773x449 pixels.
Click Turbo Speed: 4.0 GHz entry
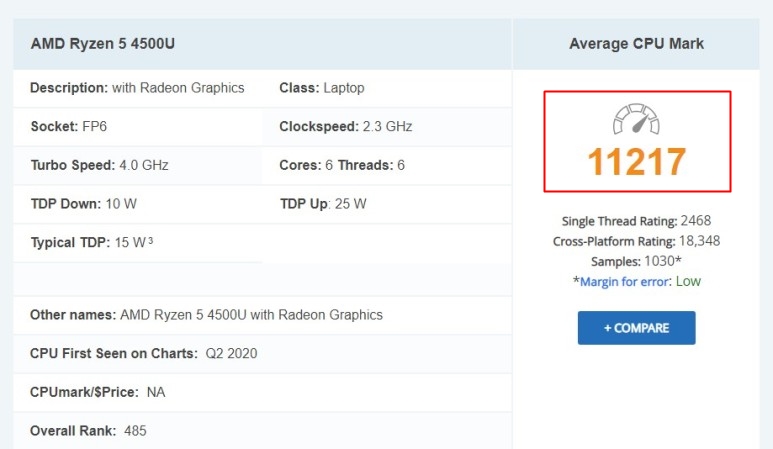tap(100, 165)
